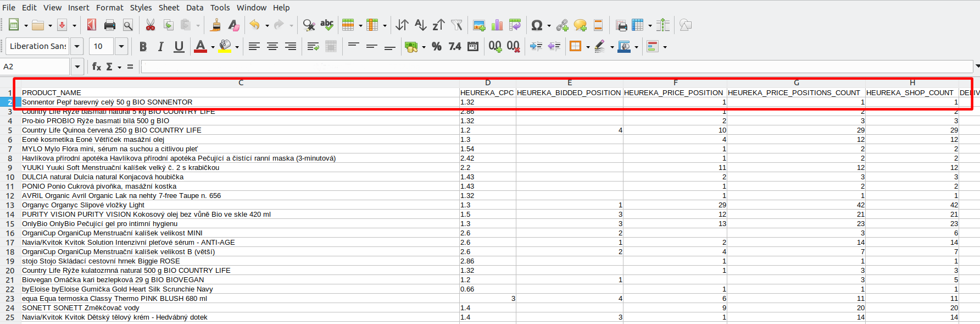Open the Styles menu

(x=141, y=8)
